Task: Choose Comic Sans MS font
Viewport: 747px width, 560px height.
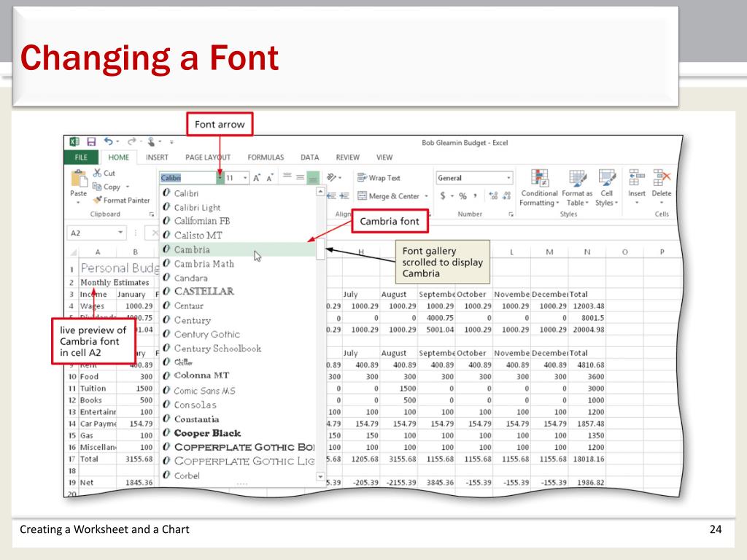Action: click(x=238, y=391)
